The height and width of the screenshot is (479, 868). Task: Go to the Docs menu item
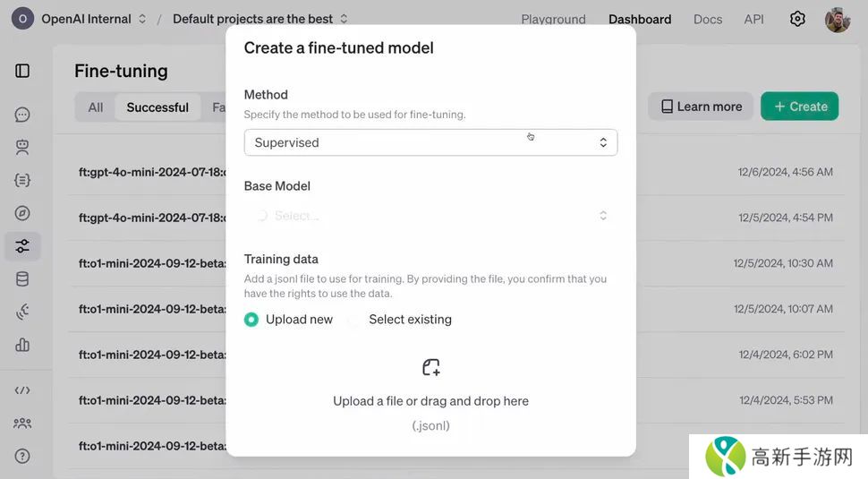click(x=707, y=19)
